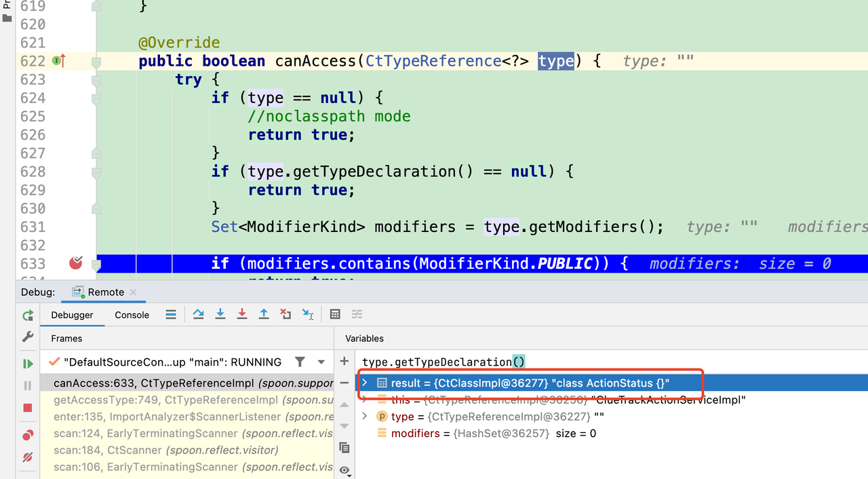Click the Rerun Remote session icon

click(28, 315)
